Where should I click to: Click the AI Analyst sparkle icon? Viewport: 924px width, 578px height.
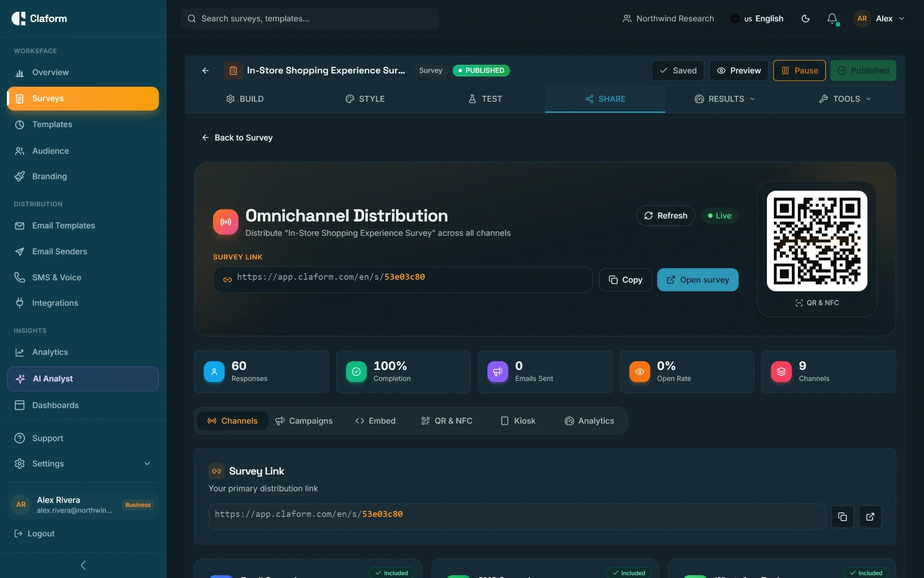tap(20, 379)
